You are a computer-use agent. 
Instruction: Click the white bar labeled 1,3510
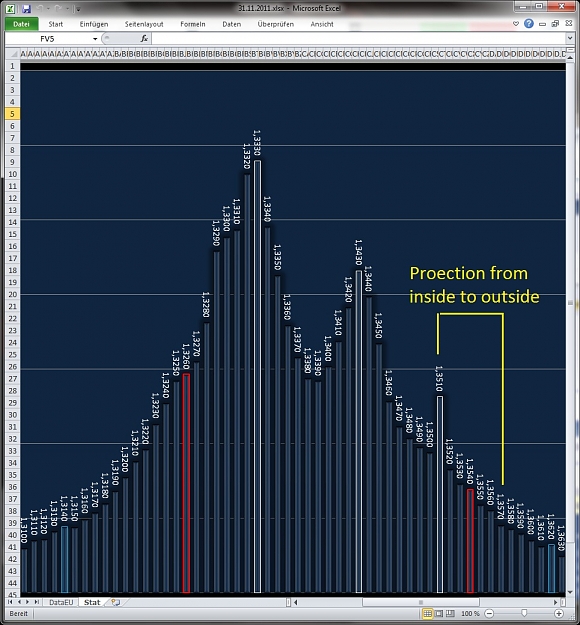pos(440,494)
